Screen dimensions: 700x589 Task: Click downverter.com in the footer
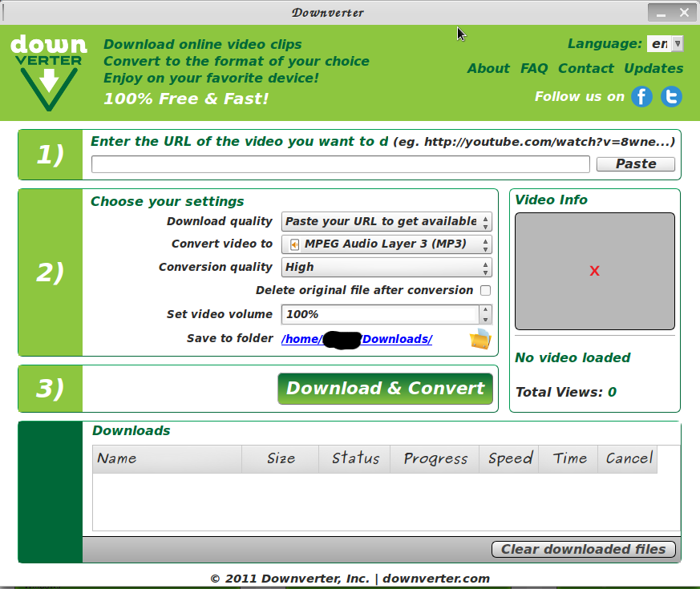pos(436,579)
